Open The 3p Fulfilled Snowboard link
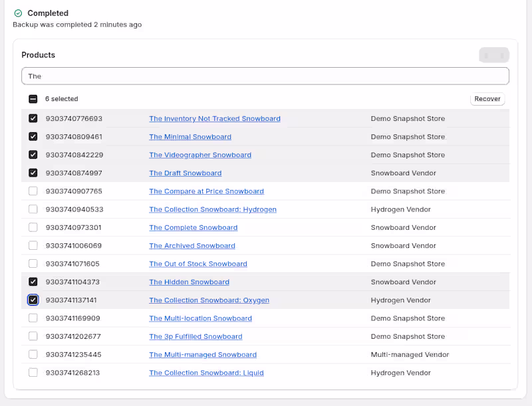This screenshot has width=532, height=406. 196,336
